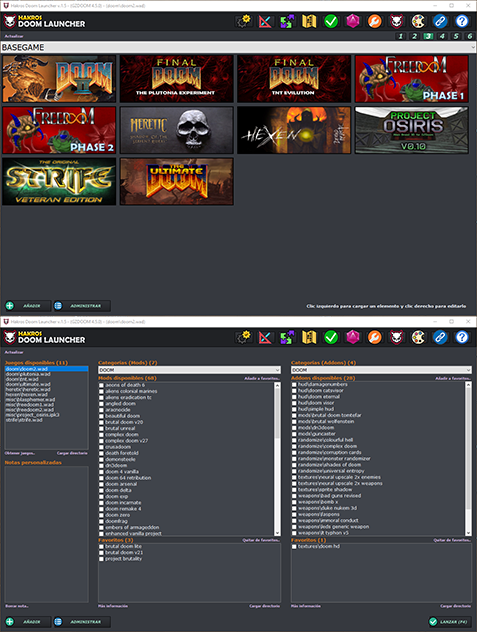Load the Doom II game thumbnail
Image resolution: width=477 pixels, height=632 pixels.
59,79
